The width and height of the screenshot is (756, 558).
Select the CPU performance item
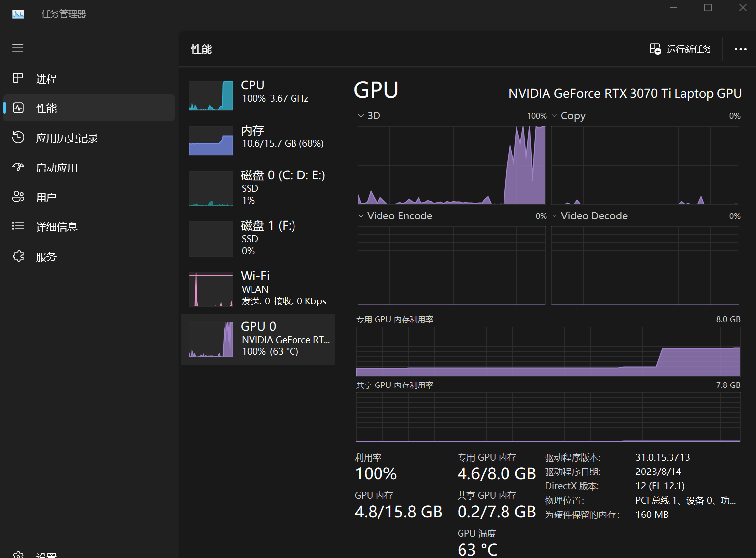pyautogui.click(x=257, y=93)
